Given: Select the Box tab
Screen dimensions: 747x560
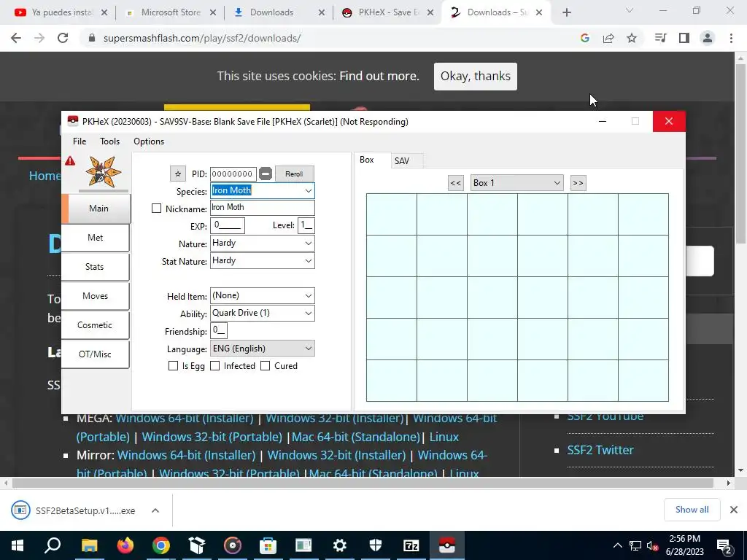Looking at the screenshot, I should pyautogui.click(x=367, y=160).
